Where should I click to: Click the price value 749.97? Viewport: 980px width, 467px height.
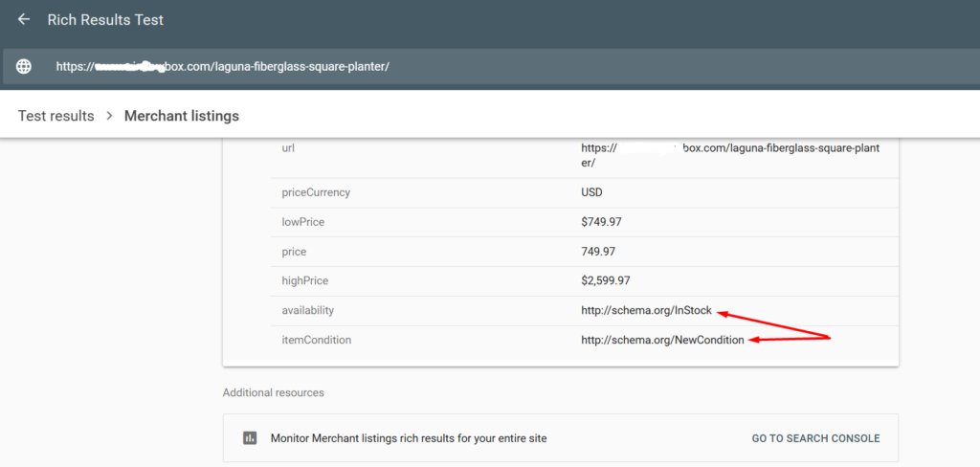click(598, 252)
